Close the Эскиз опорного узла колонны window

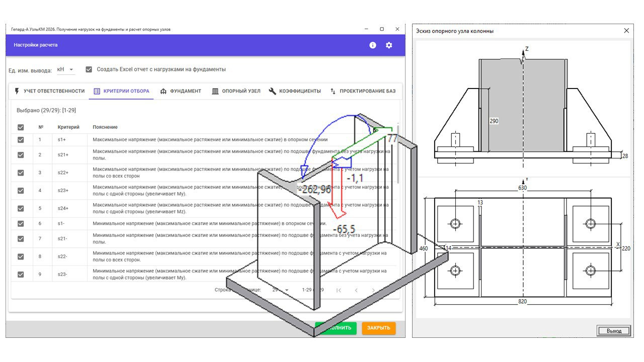coord(626,31)
